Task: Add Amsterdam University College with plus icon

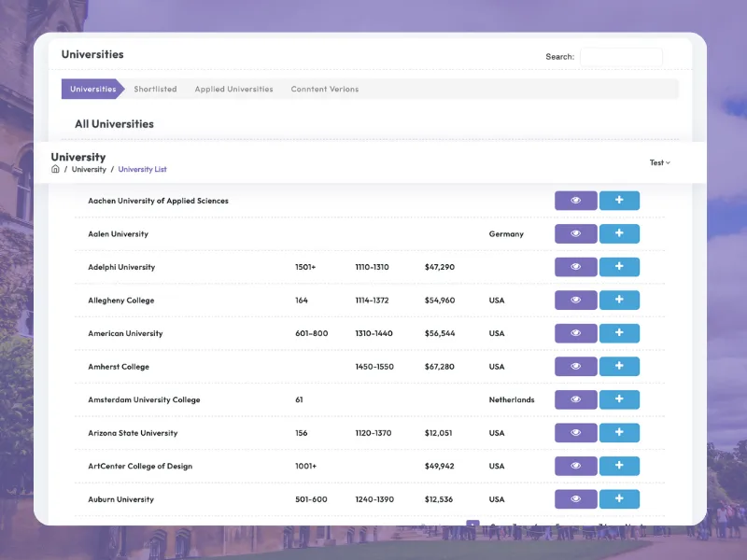Action: point(619,399)
